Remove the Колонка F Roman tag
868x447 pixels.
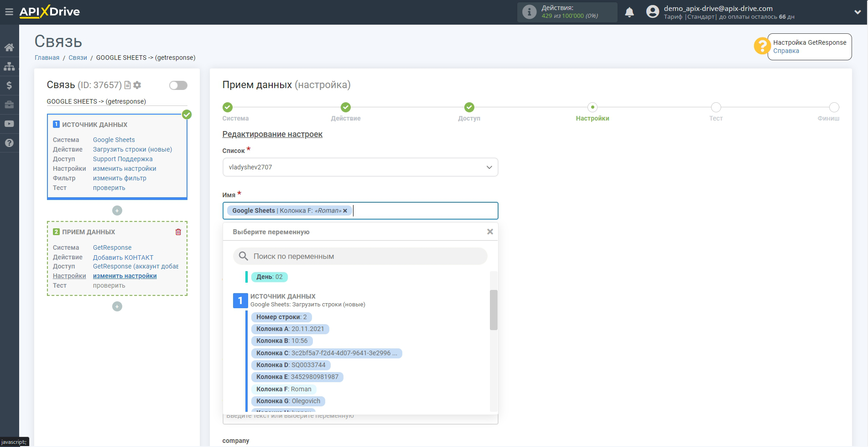pos(345,210)
